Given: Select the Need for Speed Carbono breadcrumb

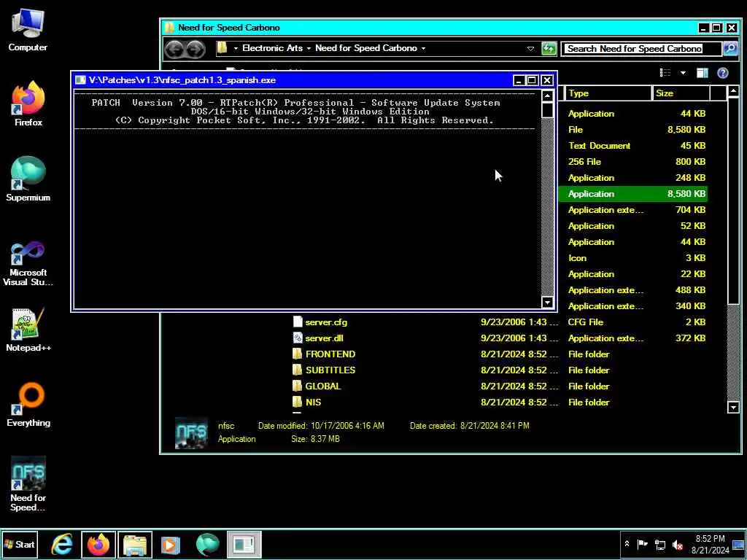Looking at the screenshot, I should coord(366,48).
